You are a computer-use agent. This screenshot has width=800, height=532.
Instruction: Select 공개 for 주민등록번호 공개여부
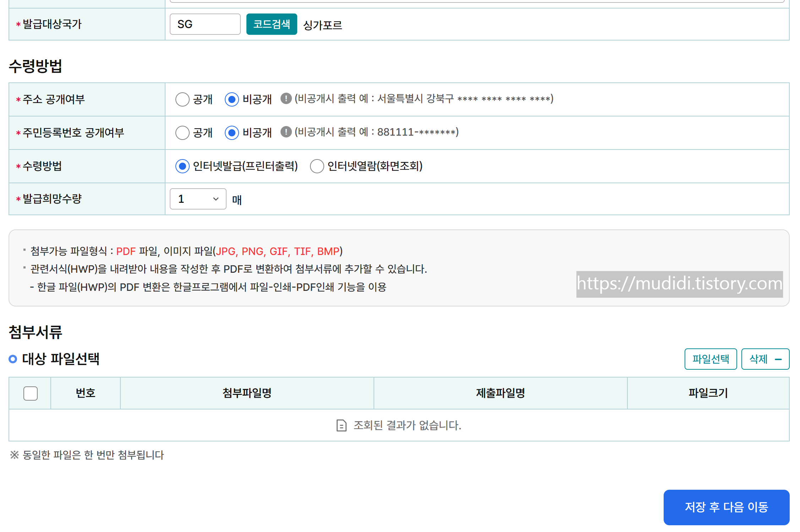click(183, 133)
